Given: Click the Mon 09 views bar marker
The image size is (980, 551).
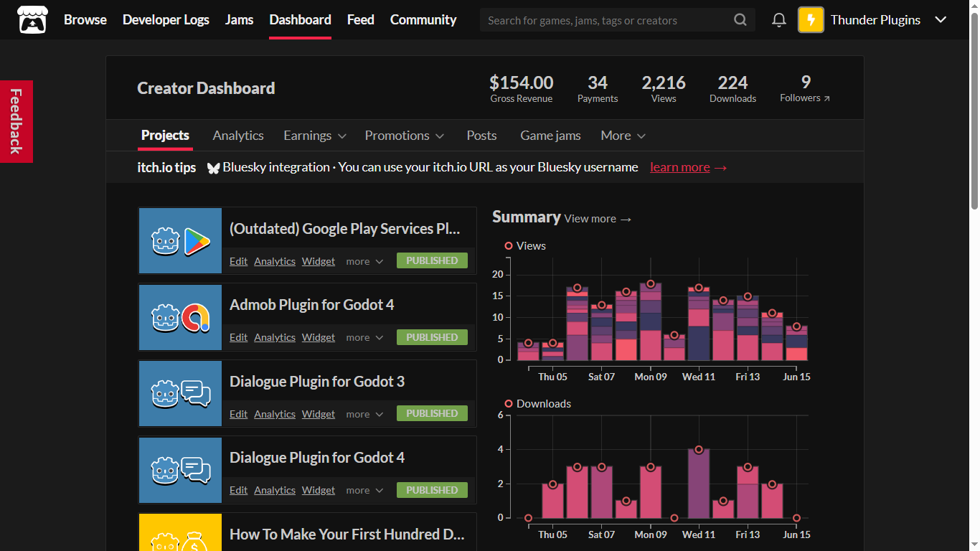Looking at the screenshot, I should (x=651, y=284).
